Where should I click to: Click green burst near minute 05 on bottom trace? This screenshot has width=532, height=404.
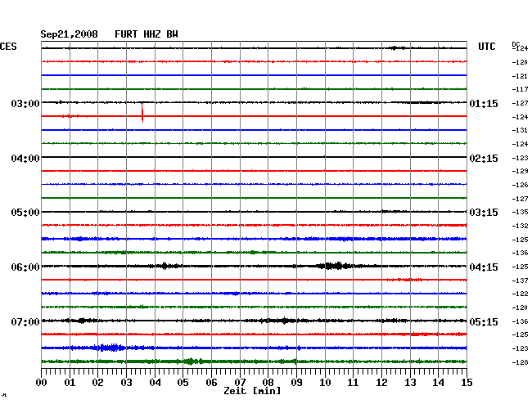click(x=191, y=361)
